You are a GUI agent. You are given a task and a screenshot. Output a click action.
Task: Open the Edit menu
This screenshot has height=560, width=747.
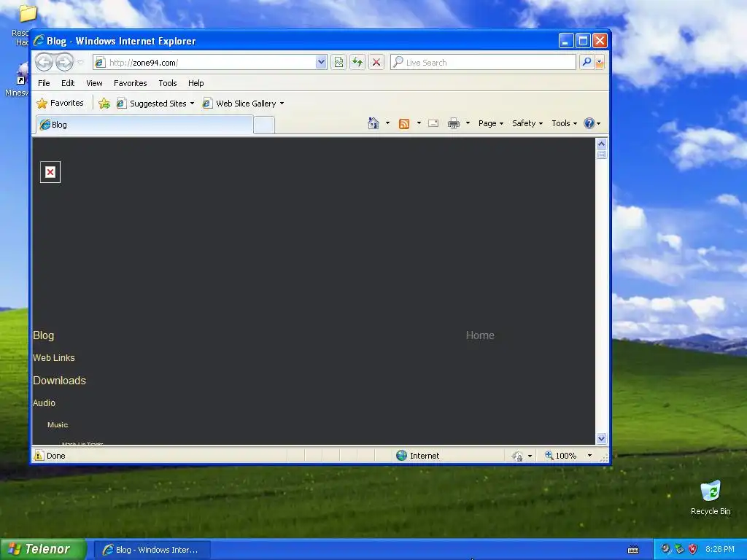(68, 83)
